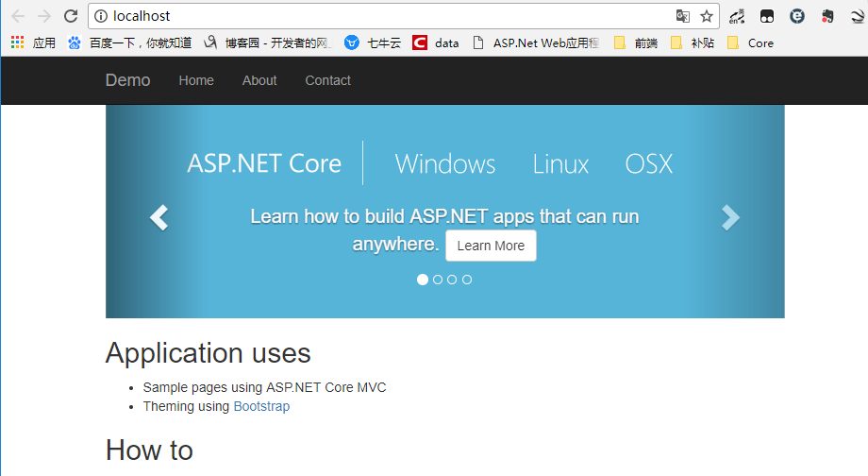This screenshot has height=476, width=868.
Task: Click the ASP.NET Core banner title
Action: 264,163
